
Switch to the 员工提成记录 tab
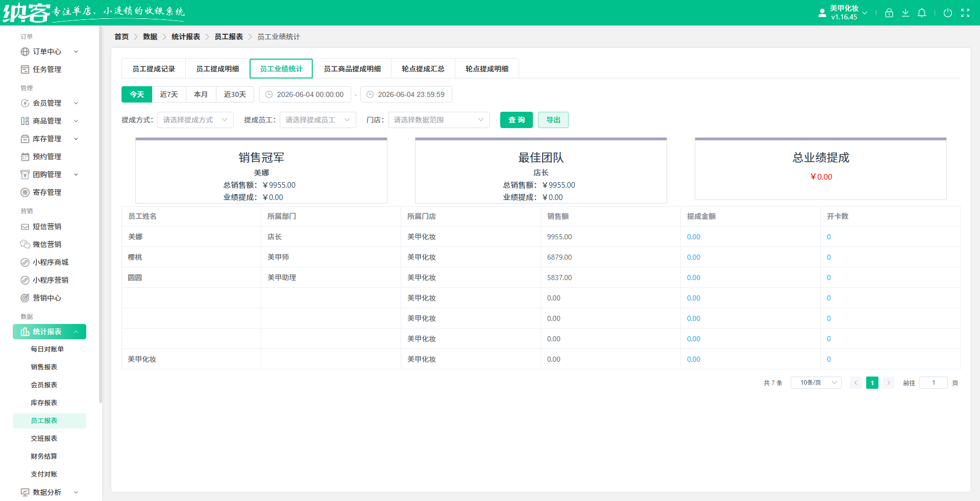(x=154, y=69)
